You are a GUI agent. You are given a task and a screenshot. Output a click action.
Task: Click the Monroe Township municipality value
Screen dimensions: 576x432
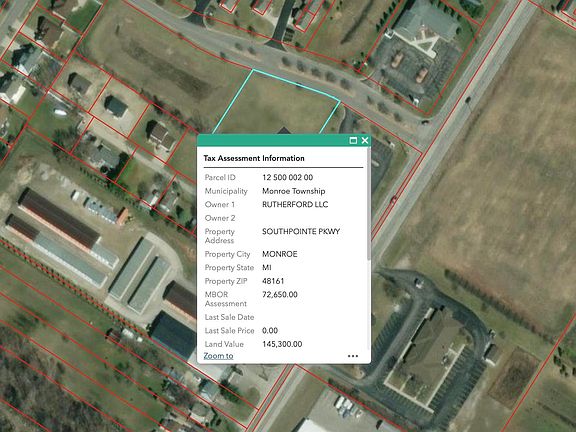tap(294, 191)
